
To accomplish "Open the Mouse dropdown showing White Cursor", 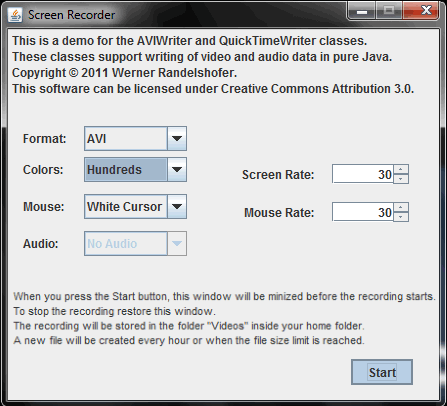I will pos(135,207).
